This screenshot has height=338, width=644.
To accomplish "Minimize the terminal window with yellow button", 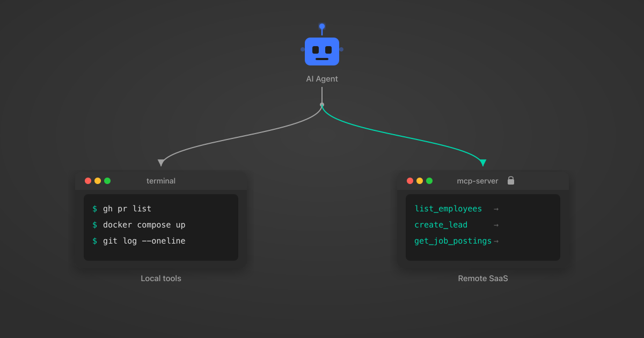I will 98,181.
